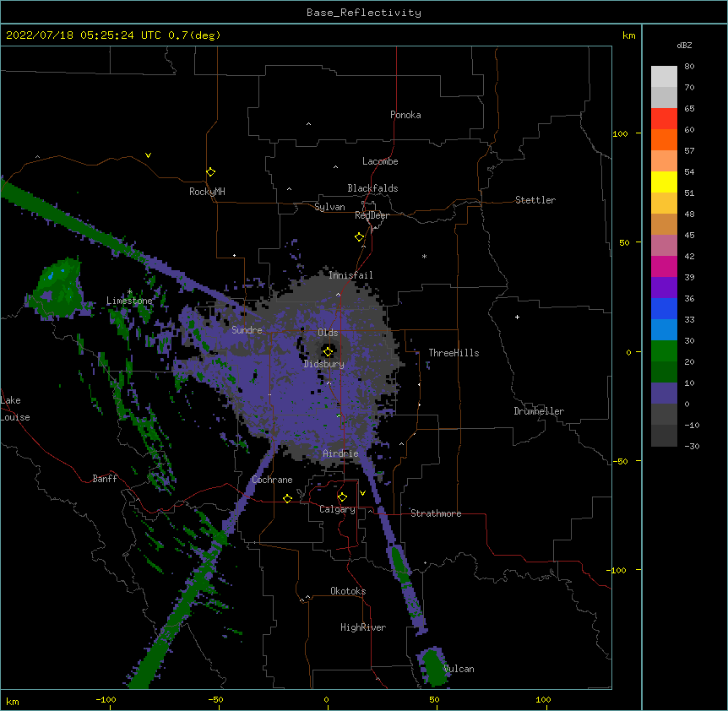Click the yellow diamond marker just south of RedDeer

pyautogui.click(x=360, y=237)
